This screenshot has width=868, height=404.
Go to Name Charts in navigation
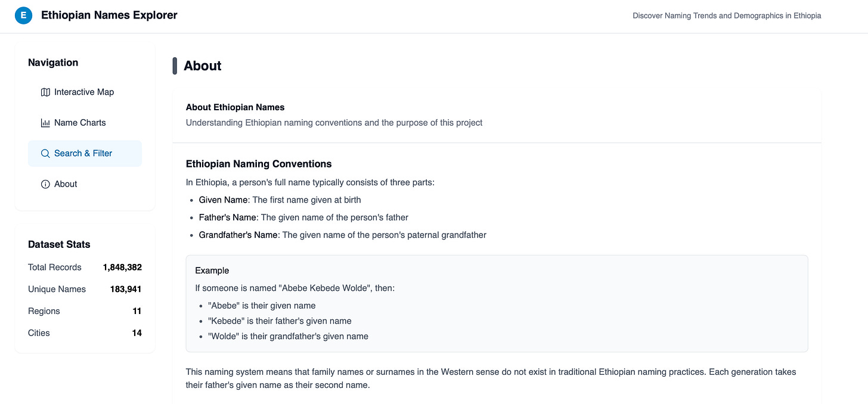[x=80, y=123]
